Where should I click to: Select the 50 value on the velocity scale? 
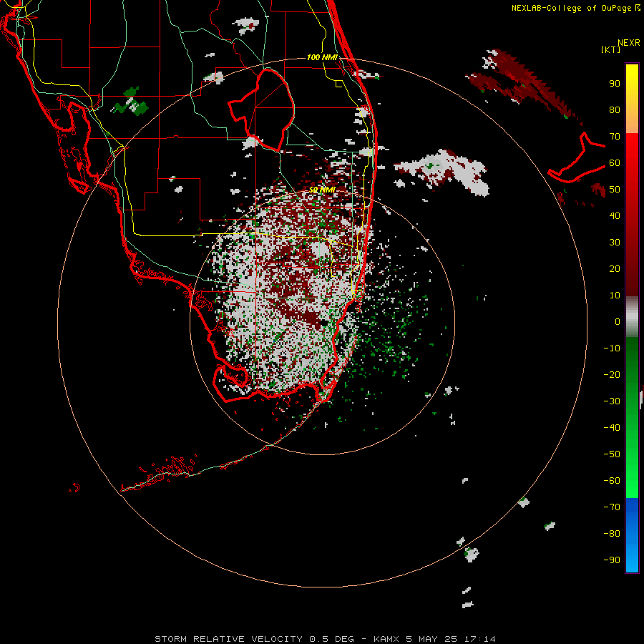coord(615,190)
